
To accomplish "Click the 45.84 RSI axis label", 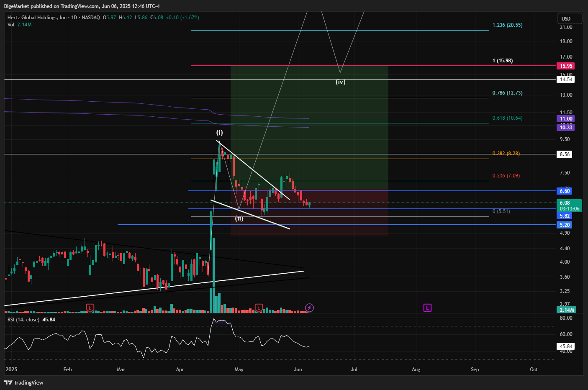I will 566,346.
